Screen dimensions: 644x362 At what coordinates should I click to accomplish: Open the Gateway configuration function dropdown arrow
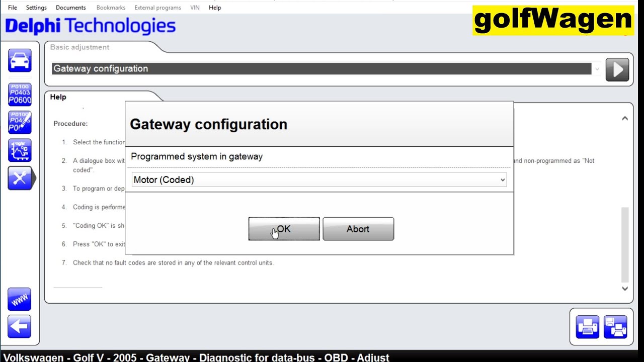coord(597,69)
